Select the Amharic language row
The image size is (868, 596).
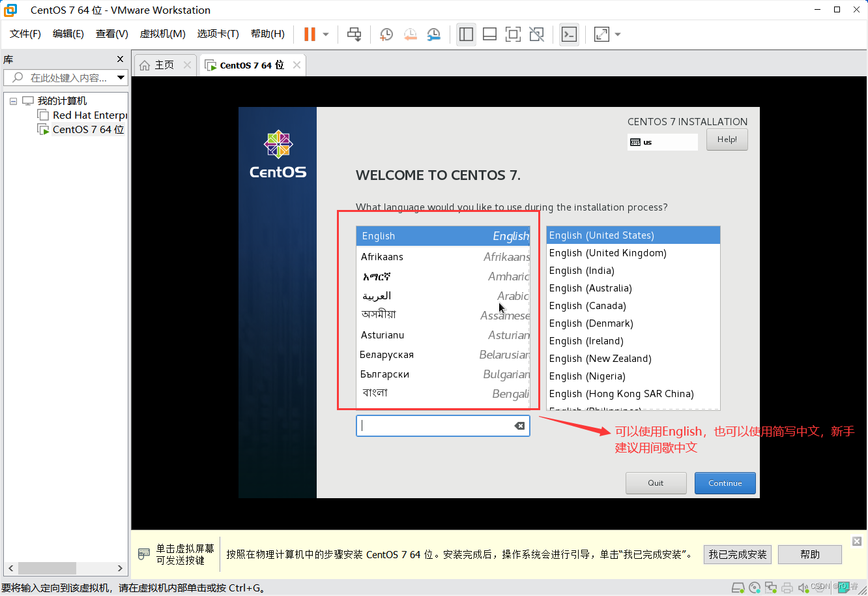[x=443, y=276]
